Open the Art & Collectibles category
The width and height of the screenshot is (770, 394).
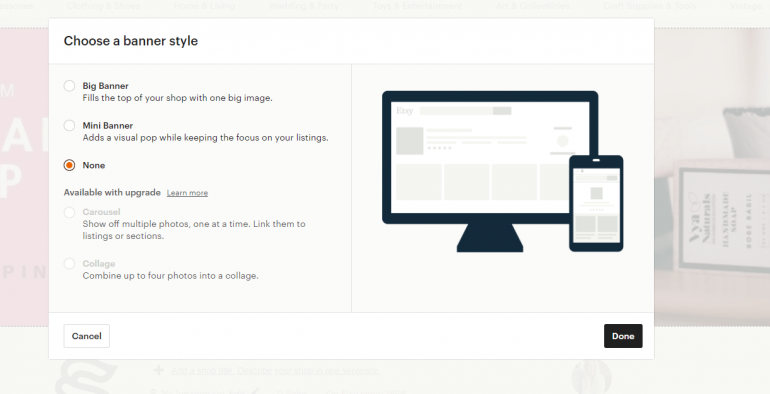532,6
